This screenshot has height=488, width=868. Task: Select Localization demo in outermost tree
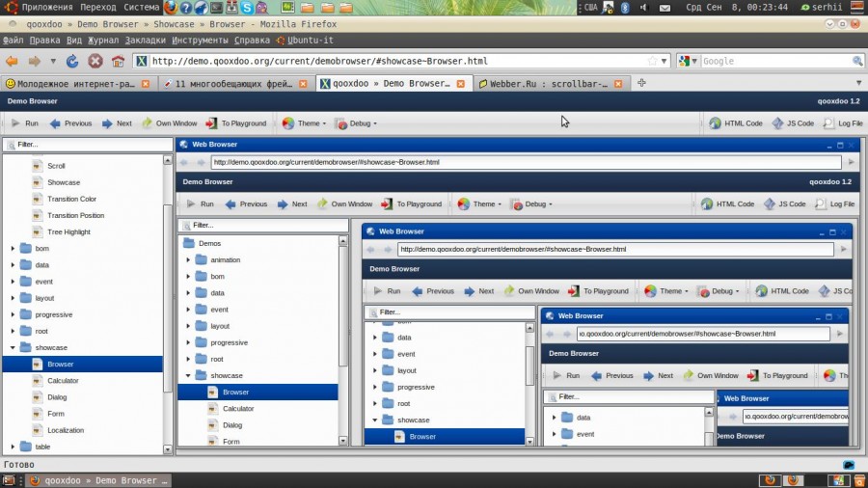point(66,430)
